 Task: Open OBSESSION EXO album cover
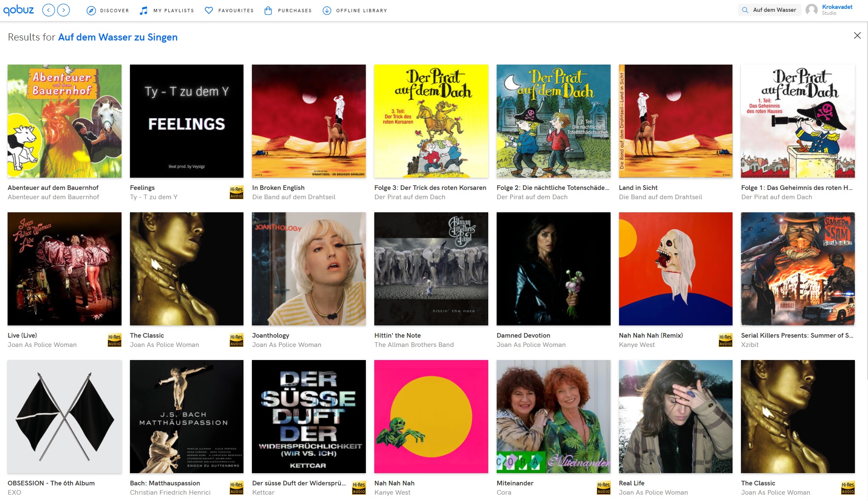pyautogui.click(x=65, y=417)
